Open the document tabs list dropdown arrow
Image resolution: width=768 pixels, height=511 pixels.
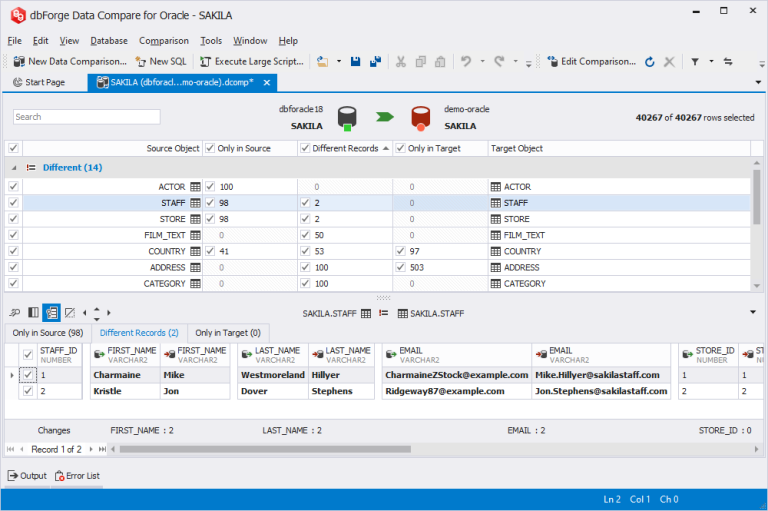pyautogui.click(x=757, y=82)
